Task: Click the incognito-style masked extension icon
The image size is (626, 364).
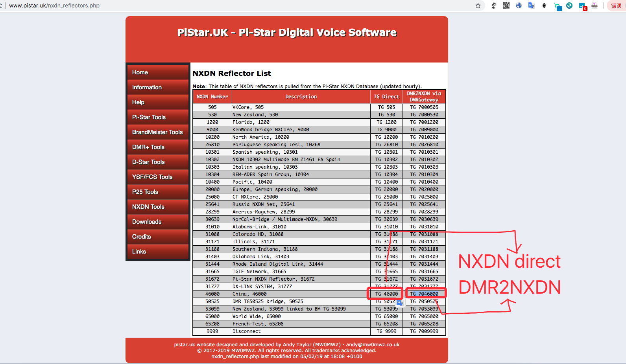Action: tap(595, 6)
